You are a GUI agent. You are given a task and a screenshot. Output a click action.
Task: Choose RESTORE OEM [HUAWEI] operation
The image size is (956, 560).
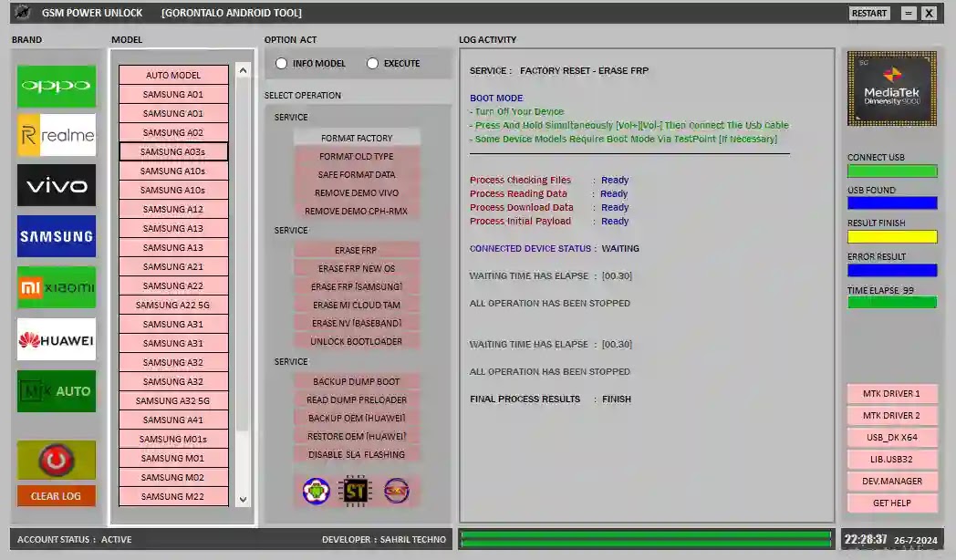click(357, 436)
